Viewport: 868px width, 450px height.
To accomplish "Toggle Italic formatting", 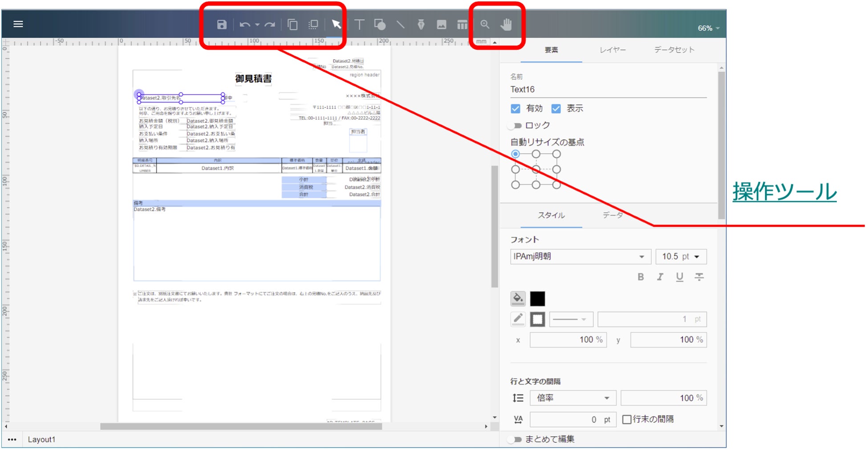I will 660,277.
